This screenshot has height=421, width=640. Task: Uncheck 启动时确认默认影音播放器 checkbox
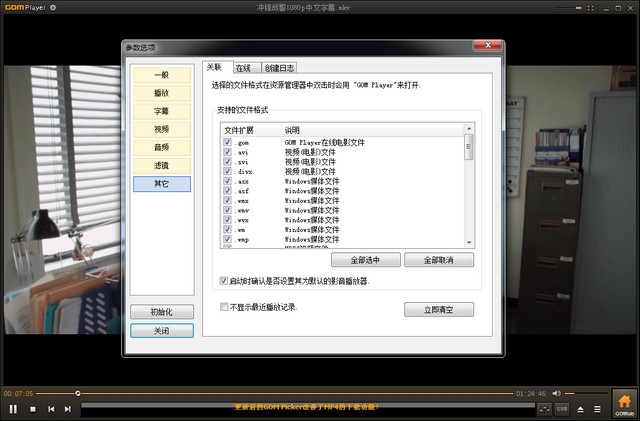[x=224, y=281]
